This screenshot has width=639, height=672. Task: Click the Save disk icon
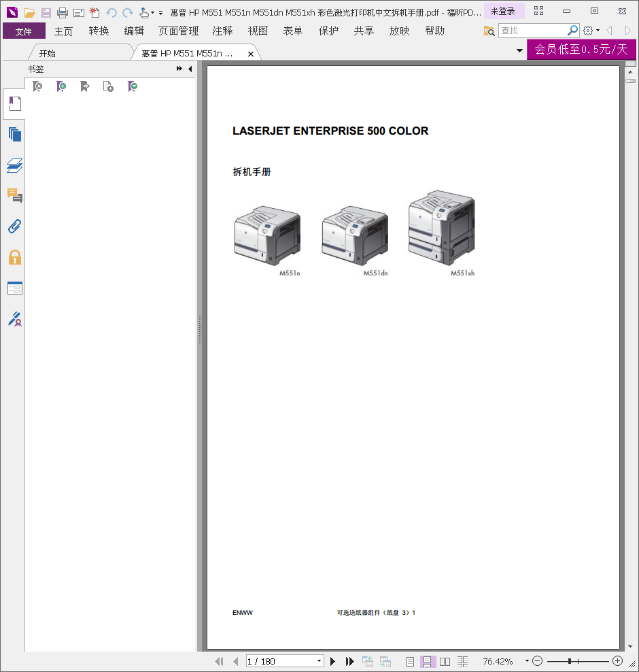pos(46,13)
